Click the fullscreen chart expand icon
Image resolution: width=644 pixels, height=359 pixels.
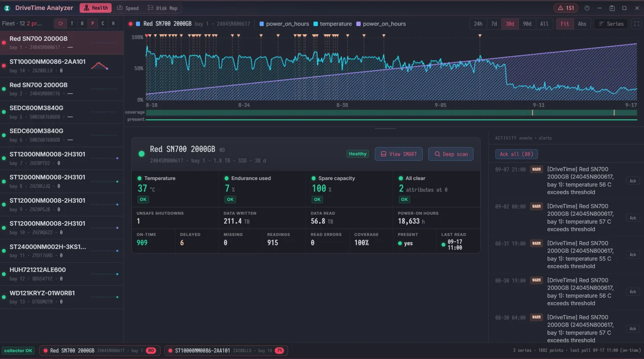[x=637, y=24]
